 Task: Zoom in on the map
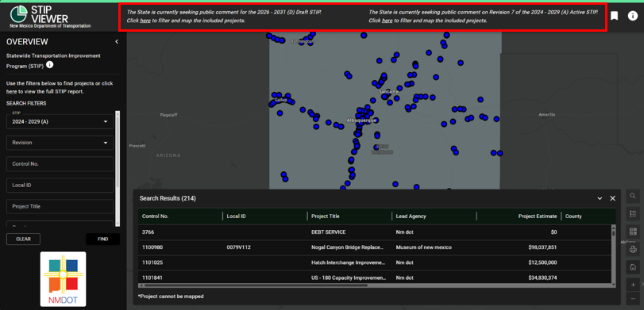633,285
